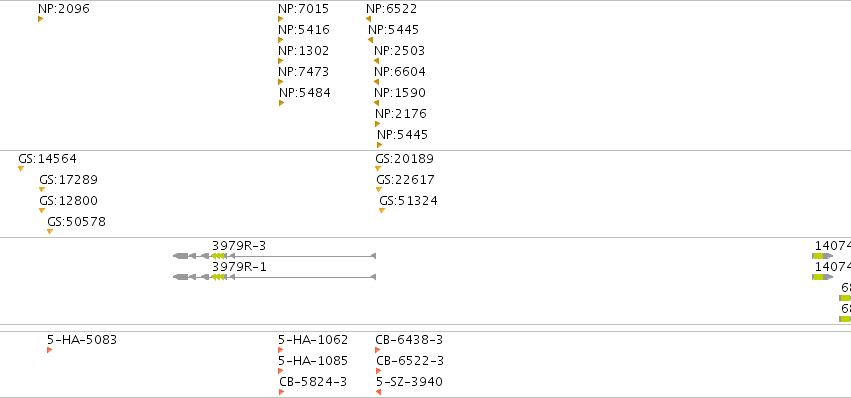
Task: Click the NP:2176 feature label
Action: click(401, 113)
